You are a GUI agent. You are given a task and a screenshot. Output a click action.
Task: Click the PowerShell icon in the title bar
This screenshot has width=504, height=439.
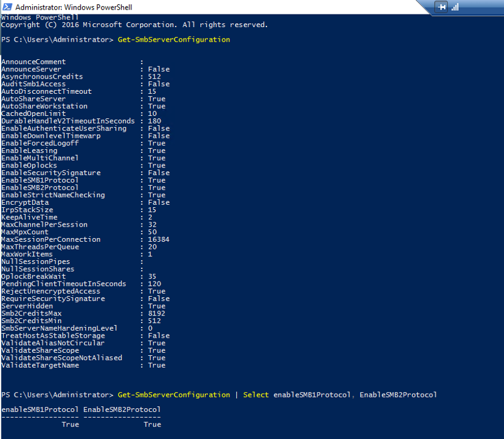7,7
